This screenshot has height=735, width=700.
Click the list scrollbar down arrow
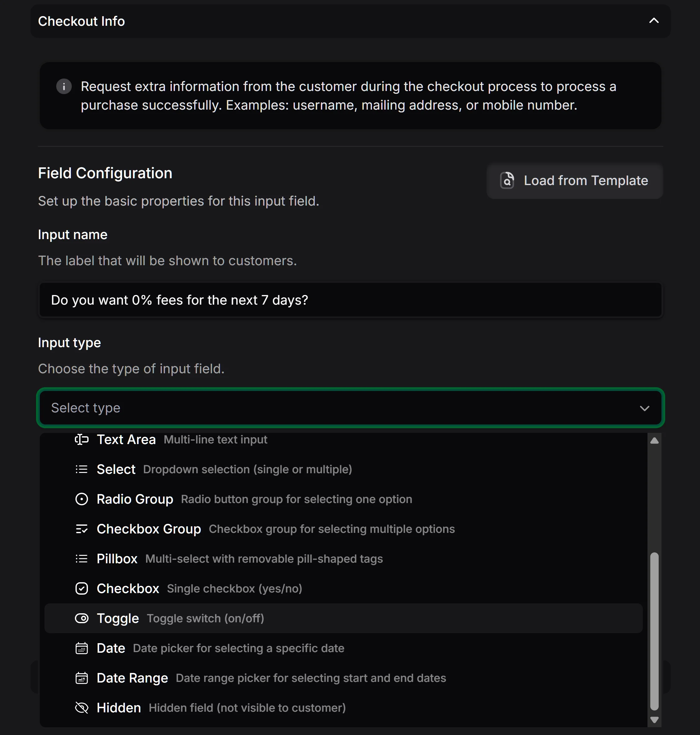(x=654, y=720)
